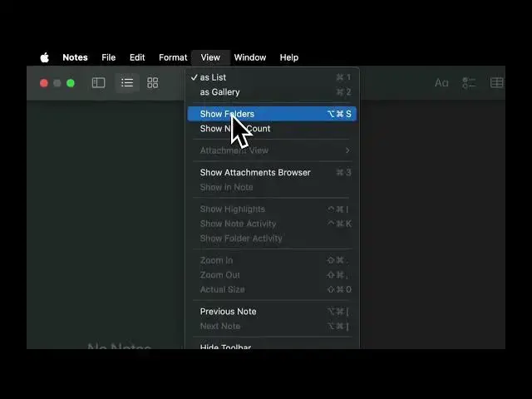This screenshot has height=399, width=532.
Task: Open the Edit menu
Action: coord(137,57)
